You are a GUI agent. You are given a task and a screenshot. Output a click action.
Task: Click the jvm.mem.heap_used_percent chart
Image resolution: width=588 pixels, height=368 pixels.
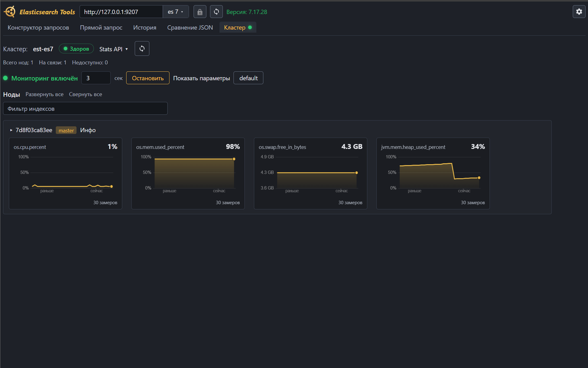(433, 173)
